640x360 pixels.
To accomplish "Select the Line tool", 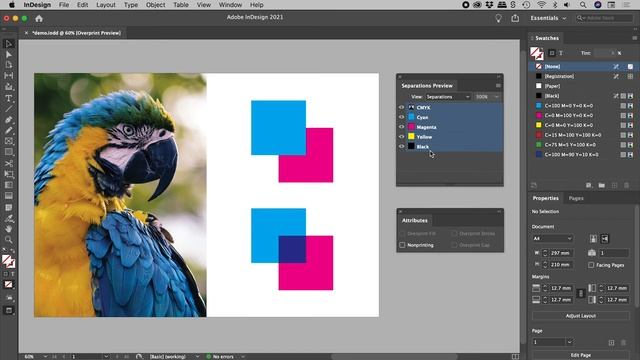I will pos(9,109).
